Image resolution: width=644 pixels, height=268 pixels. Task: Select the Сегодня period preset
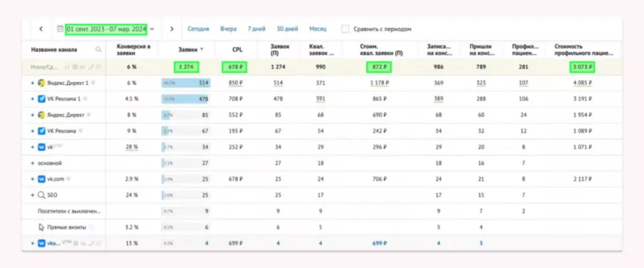pyautogui.click(x=198, y=29)
